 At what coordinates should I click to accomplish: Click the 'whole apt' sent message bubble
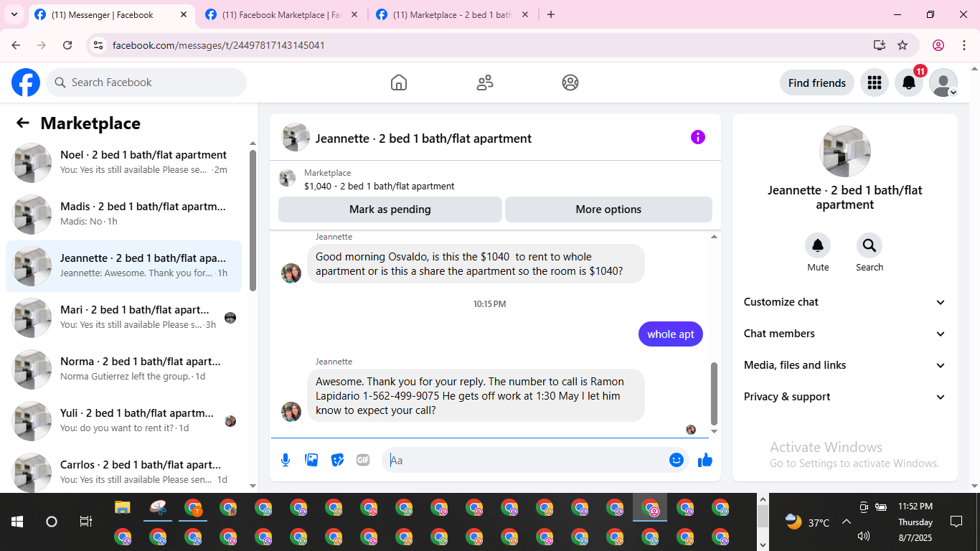click(x=671, y=334)
